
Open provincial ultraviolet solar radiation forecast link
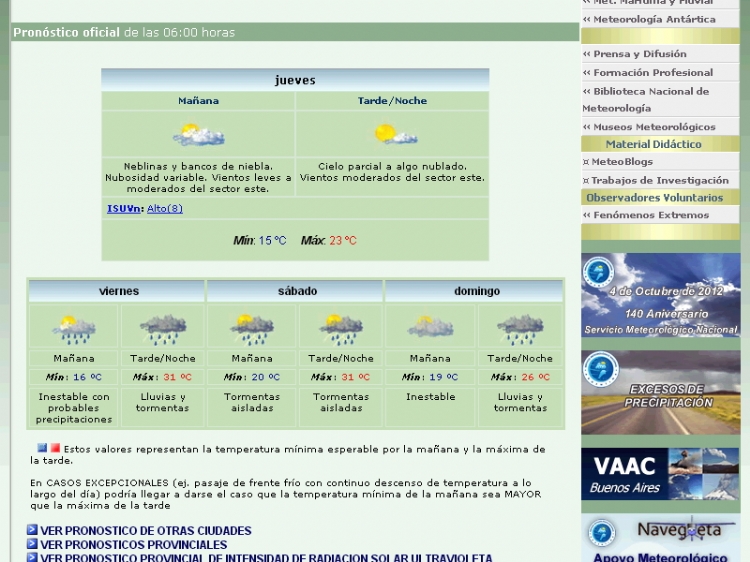point(266,558)
